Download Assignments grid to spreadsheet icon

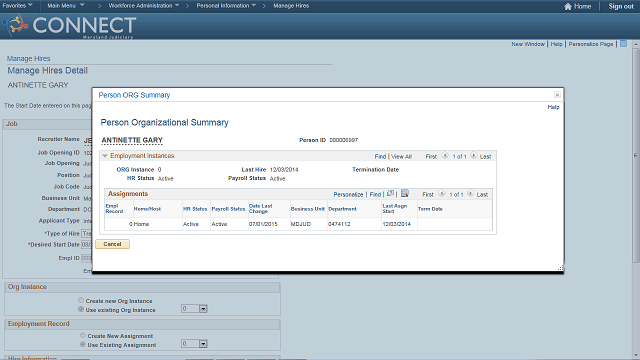[404, 193]
